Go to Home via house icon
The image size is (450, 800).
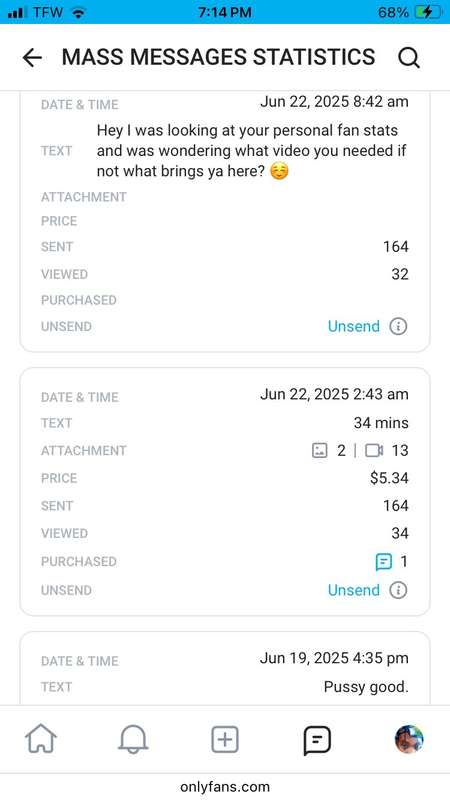[x=41, y=739]
